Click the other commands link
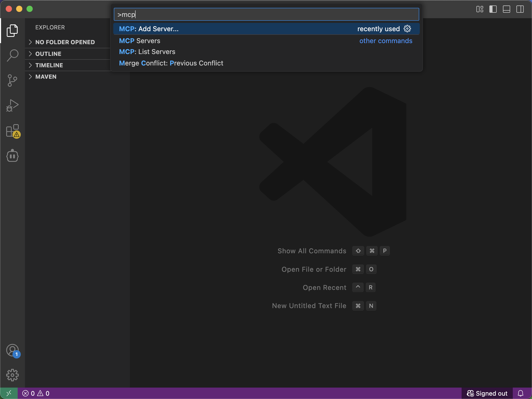 (385, 41)
